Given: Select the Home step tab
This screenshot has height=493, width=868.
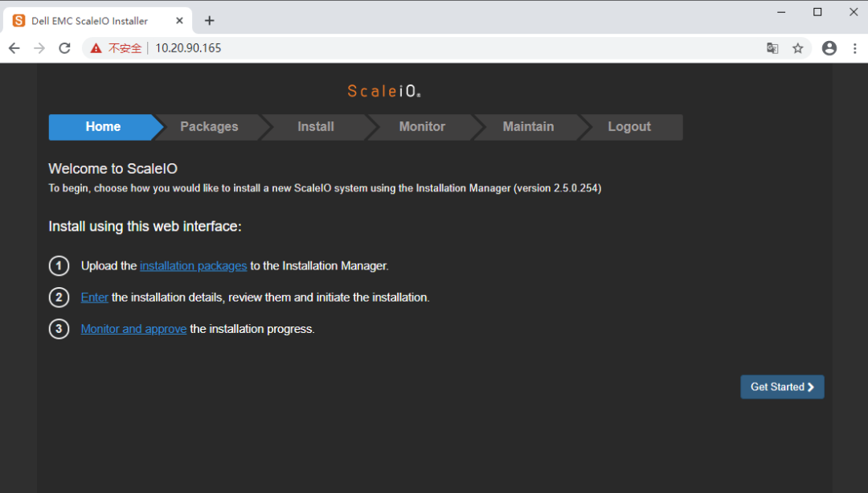Looking at the screenshot, I should (x=103, y=127).
